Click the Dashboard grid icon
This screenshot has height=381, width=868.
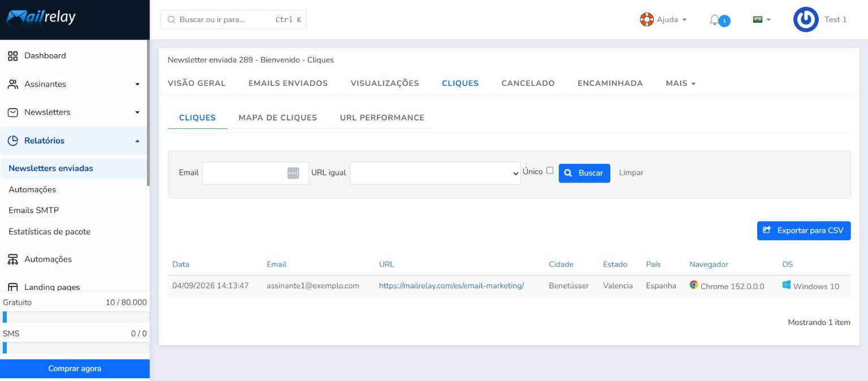(x=13, y=56)
